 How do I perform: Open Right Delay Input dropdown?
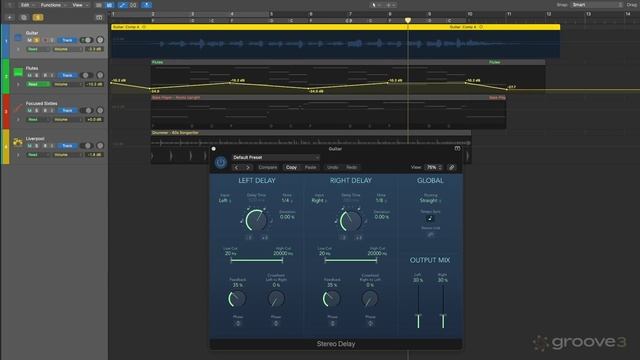319,200
